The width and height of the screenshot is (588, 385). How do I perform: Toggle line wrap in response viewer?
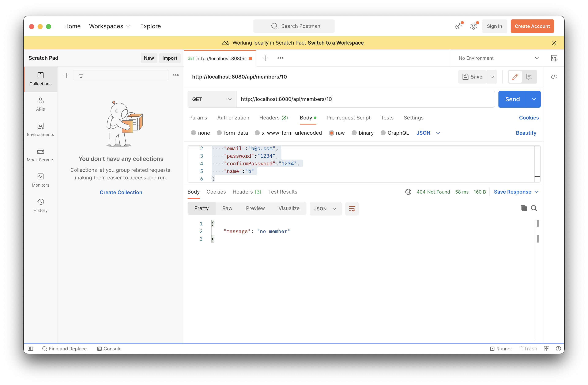click(352, 209)
